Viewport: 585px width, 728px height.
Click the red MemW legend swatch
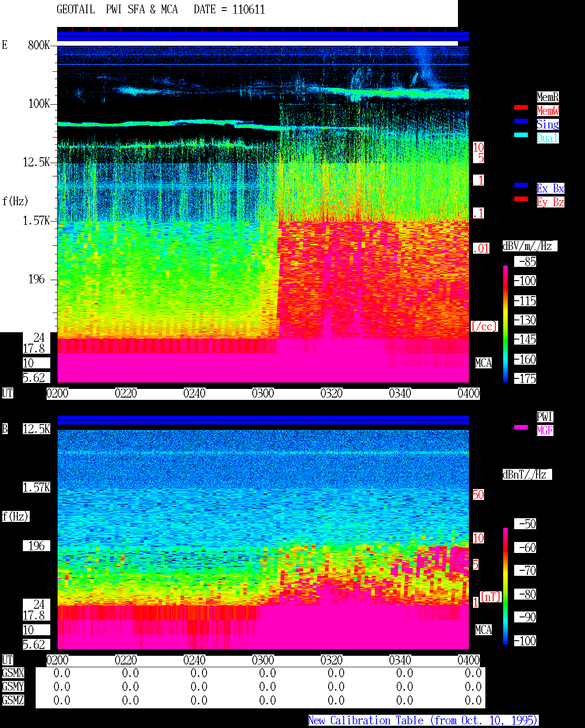(521, 107)
